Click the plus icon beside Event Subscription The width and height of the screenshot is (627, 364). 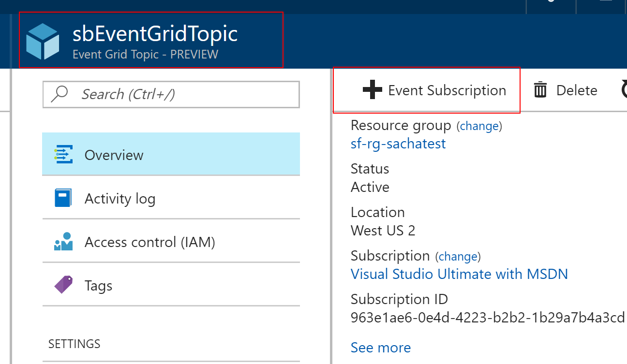point(373,90)
